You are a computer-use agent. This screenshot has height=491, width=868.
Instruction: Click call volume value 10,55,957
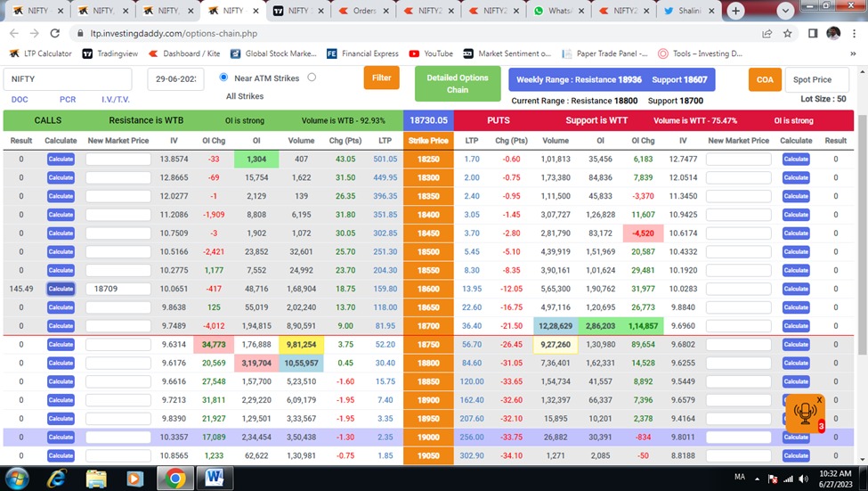click(301, 363)
